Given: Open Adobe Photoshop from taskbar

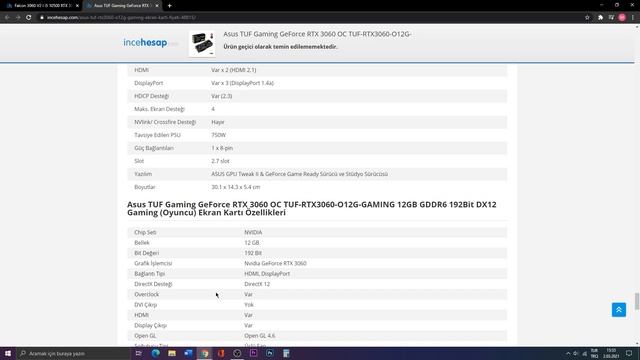Looking at the screenshot, I should click(x=270, y=353).
